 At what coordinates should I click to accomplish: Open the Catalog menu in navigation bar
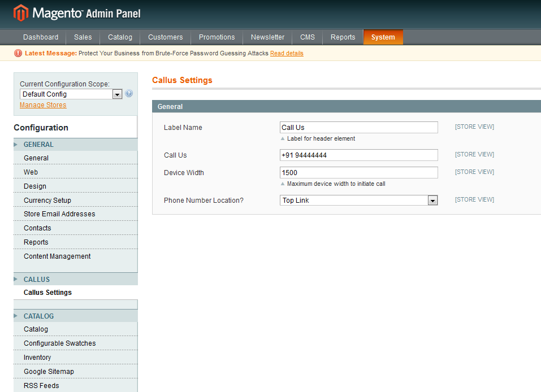pyautogui.click(x=120, y=37)
